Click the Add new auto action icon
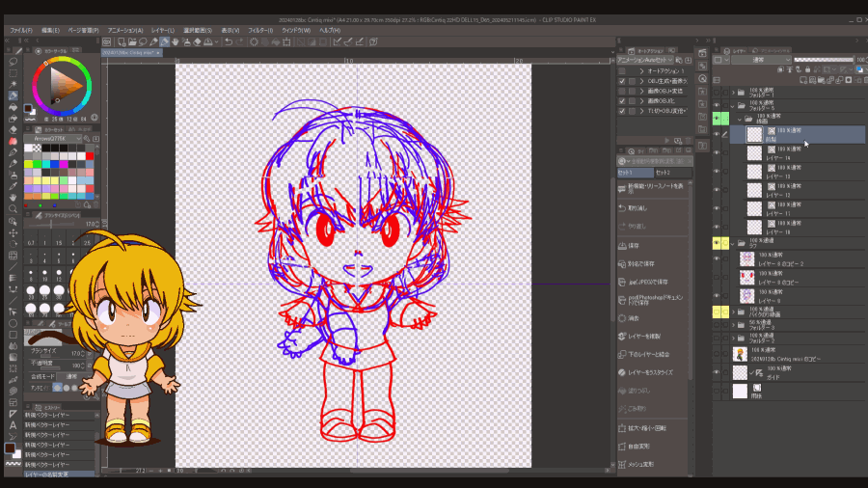Image resolution: width=868 pixels, height=488 pixels. [678, 141]
